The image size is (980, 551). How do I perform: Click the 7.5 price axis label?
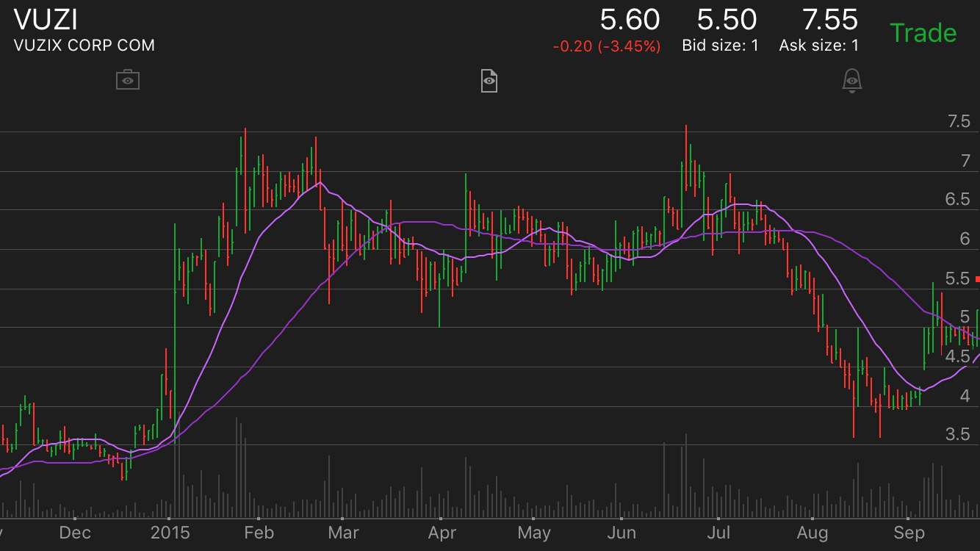pos(959,122)
